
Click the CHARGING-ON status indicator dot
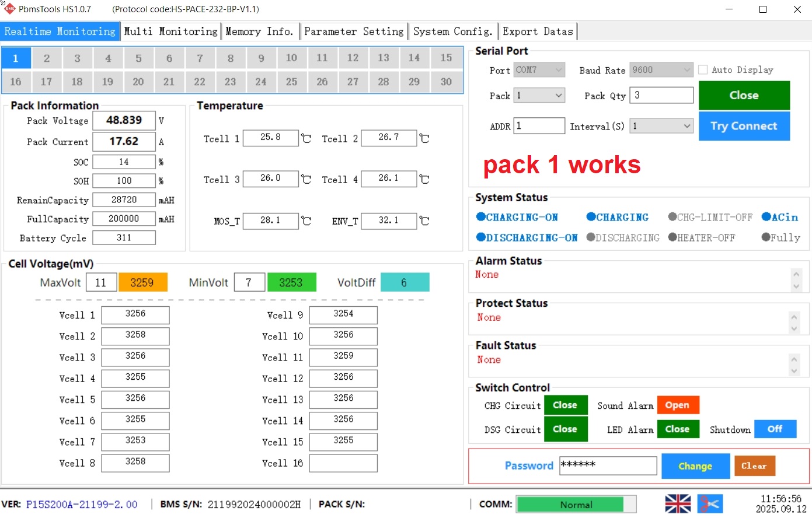[481, 217]
